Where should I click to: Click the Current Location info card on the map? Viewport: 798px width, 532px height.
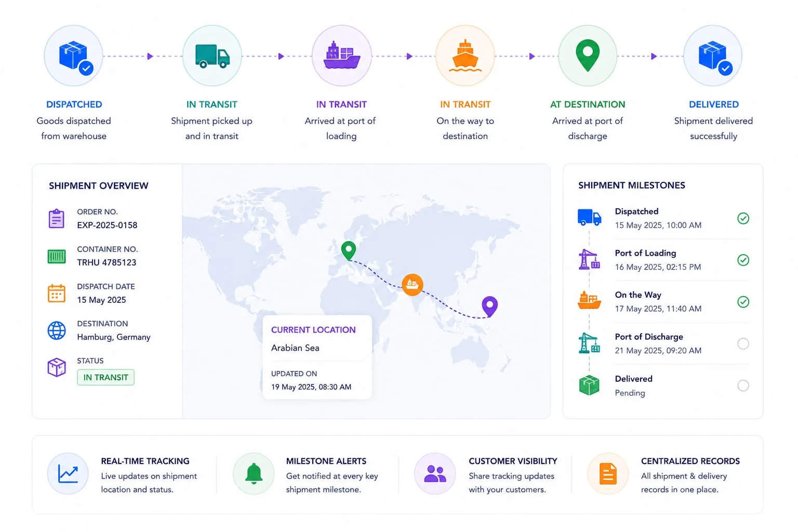[x=317, y=357]
